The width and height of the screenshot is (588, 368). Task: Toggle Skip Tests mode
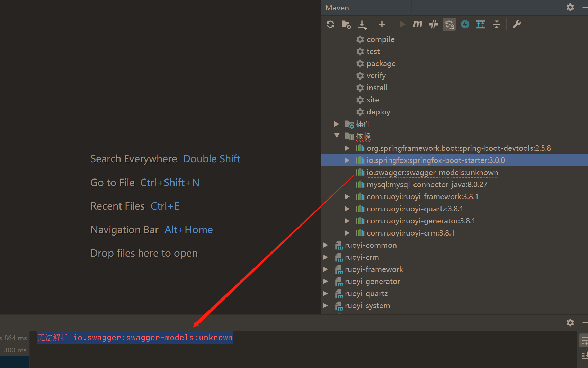pos(433,24)
